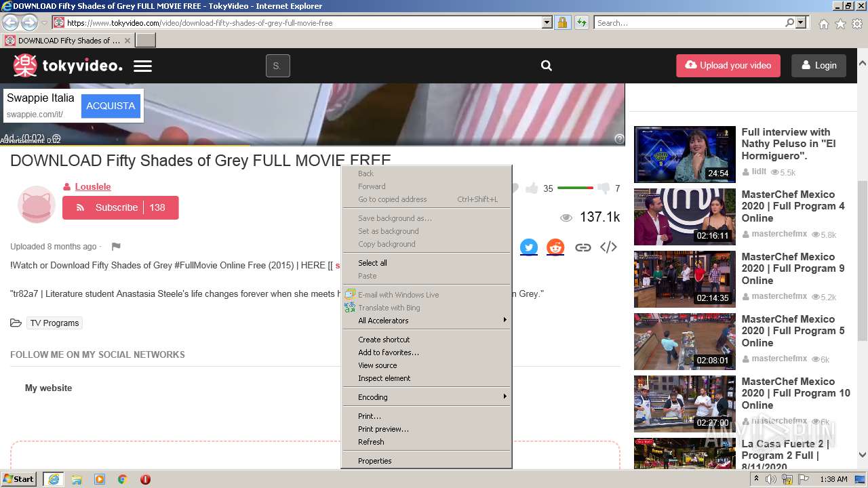
Task: Open Favorites star icon
Action: point(840,24)
